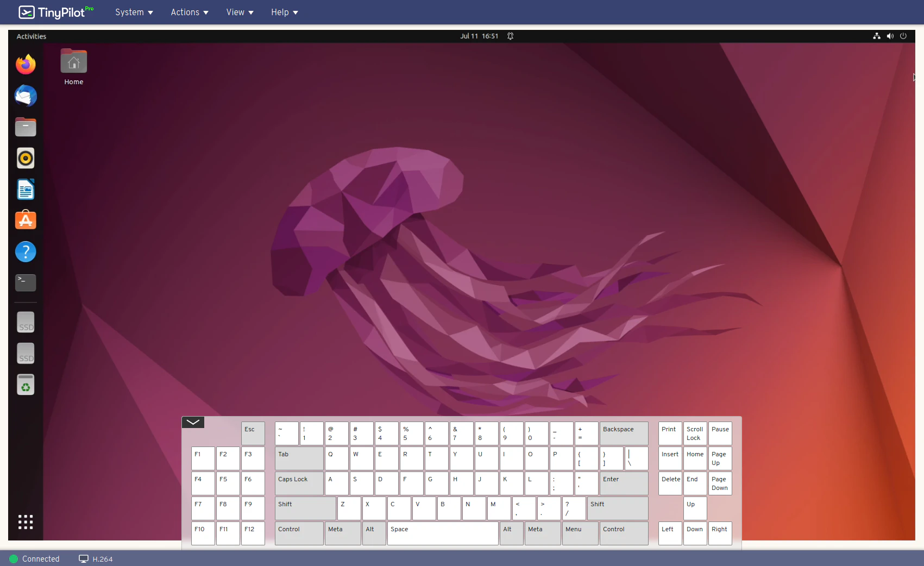The image size is (924, 566).
Task: Collapse the on-screen keyboard chevron
Action: [x=193, y=422]
